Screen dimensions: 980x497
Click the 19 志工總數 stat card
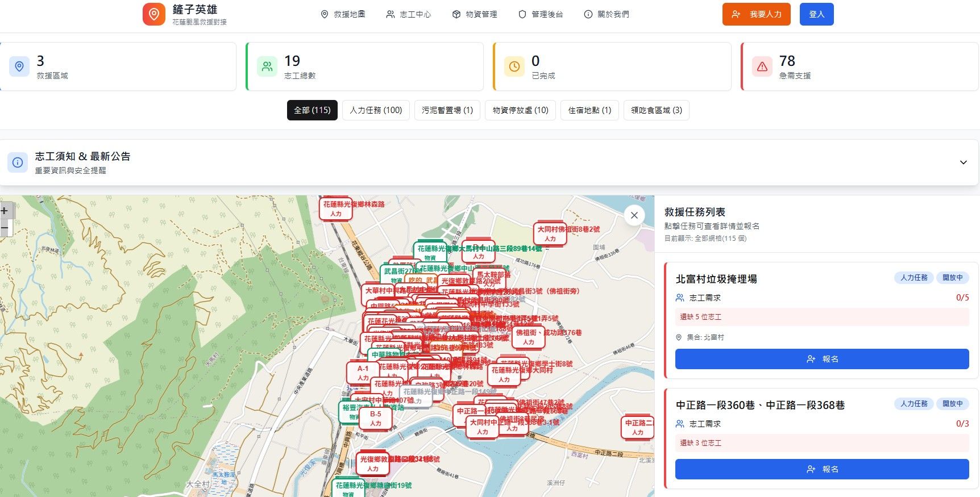364,66
